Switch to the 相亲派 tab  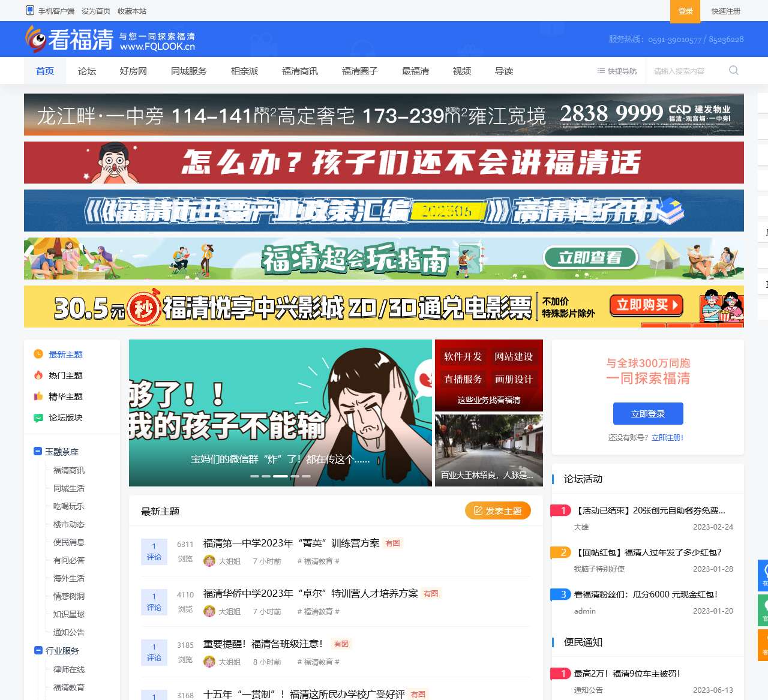coord(244,71)
